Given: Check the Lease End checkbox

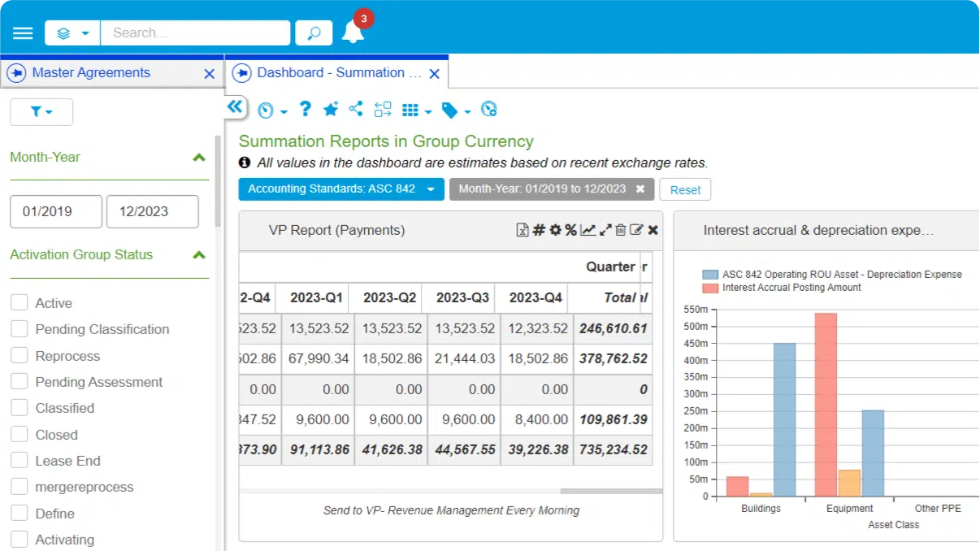Looking at the screenshot, I should click(20, 461).
